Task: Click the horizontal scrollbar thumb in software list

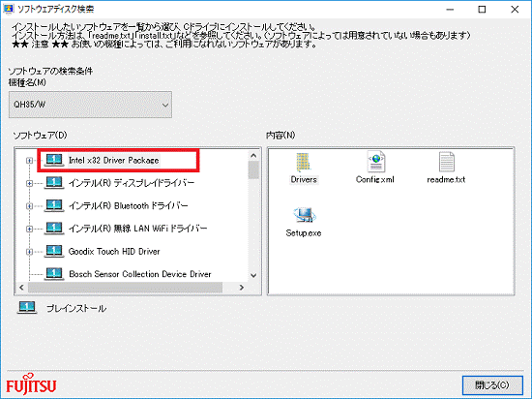Action: coord(125,288)
